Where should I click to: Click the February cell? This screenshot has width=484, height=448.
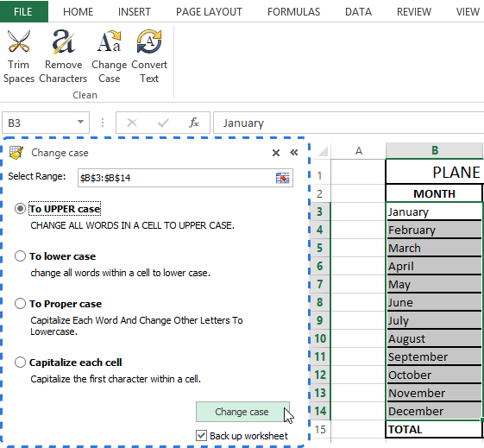(x=434, y=230)
